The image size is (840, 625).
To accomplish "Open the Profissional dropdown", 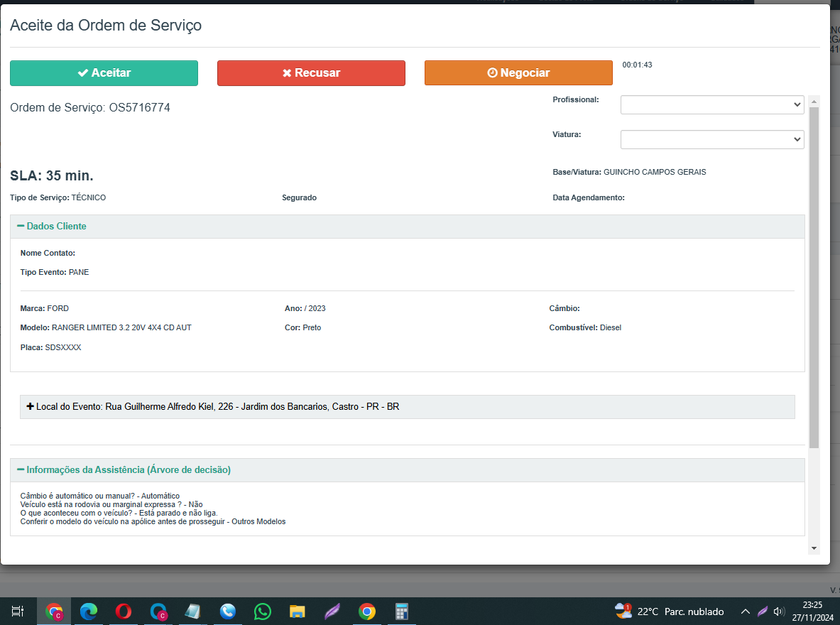I will point(711,104).
